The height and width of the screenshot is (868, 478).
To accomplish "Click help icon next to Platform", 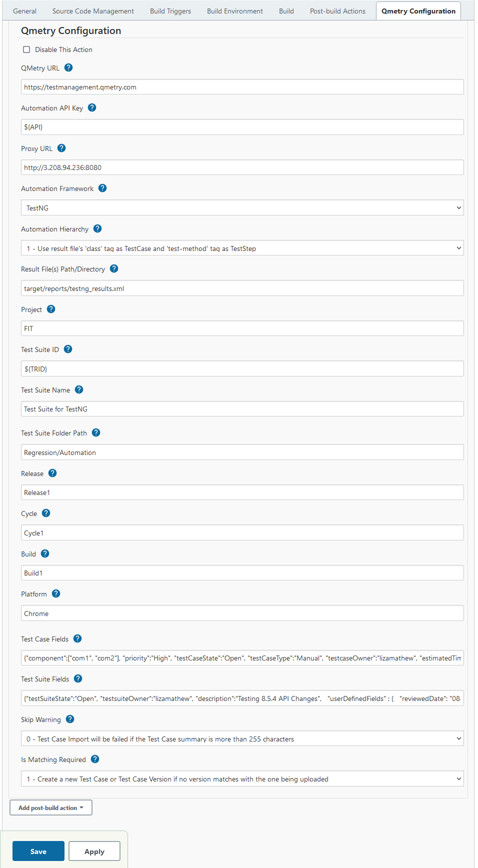I will click(56, 593).
